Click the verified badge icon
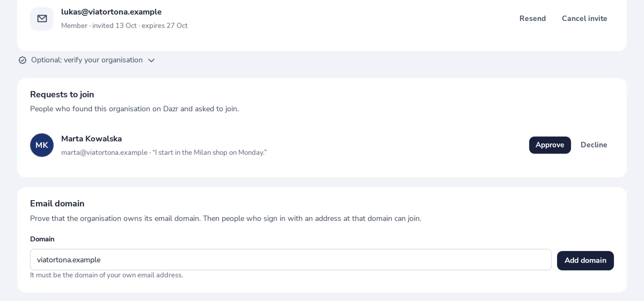This screenshot has height=301, width=644. tap(23, 60)
